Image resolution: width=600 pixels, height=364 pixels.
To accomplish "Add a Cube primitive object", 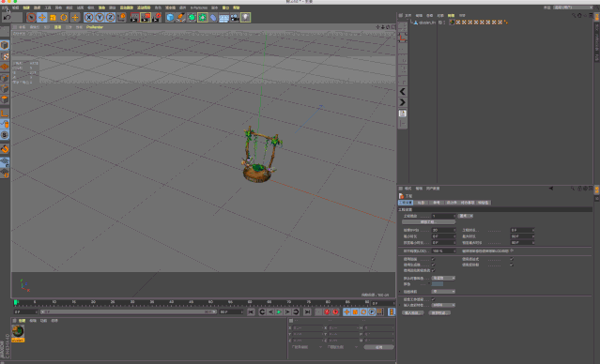I will [x=170, y=17].
